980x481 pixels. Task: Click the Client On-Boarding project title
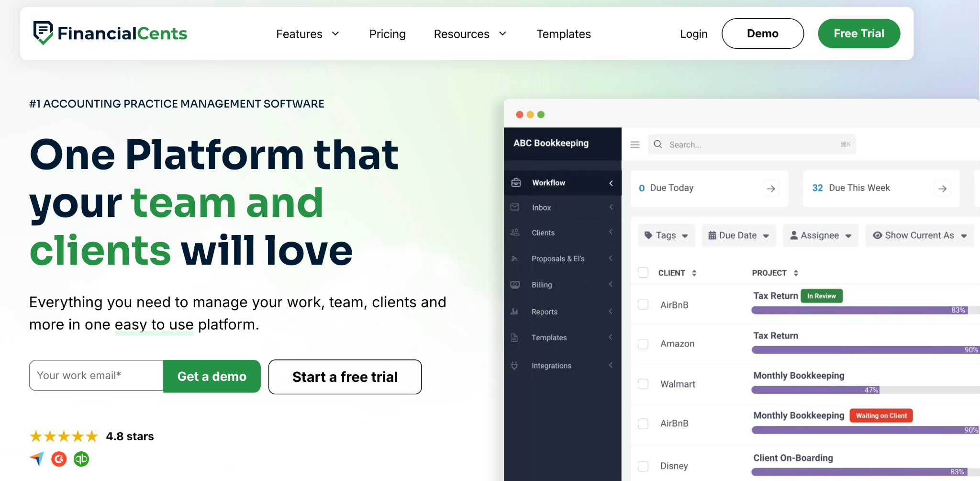793,458
